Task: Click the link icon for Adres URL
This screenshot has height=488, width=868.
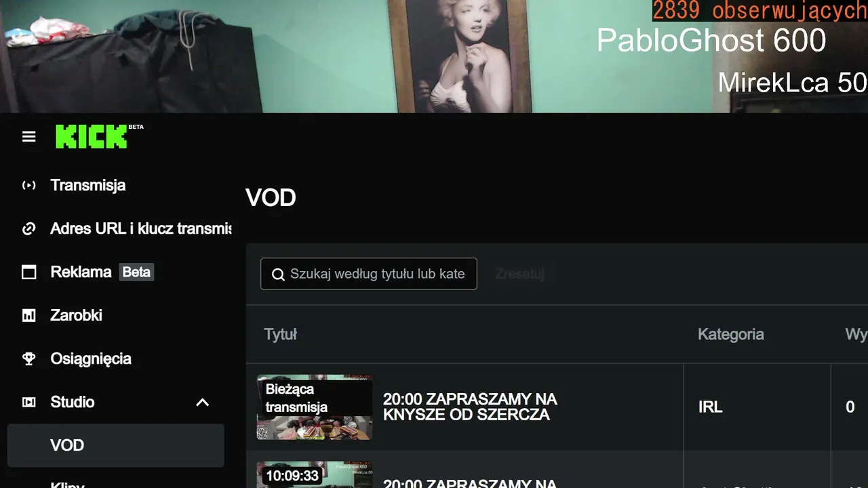Action: [x=28, y=228]
